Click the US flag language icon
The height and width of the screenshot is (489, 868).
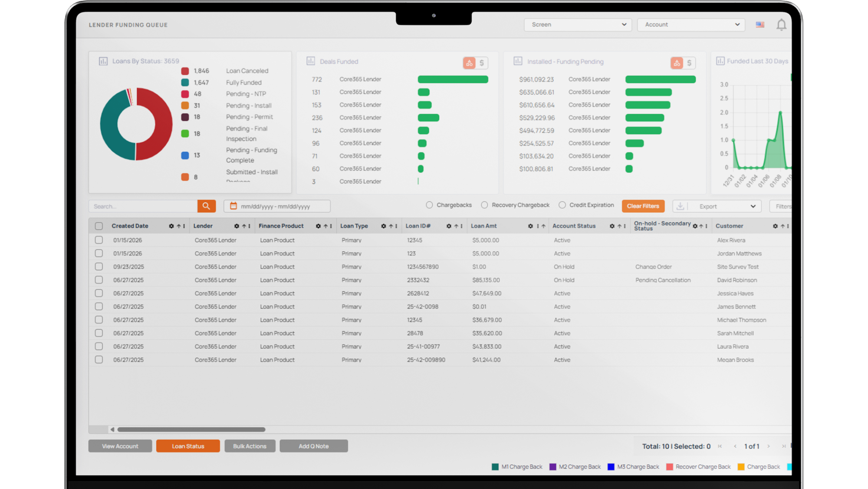760,25
